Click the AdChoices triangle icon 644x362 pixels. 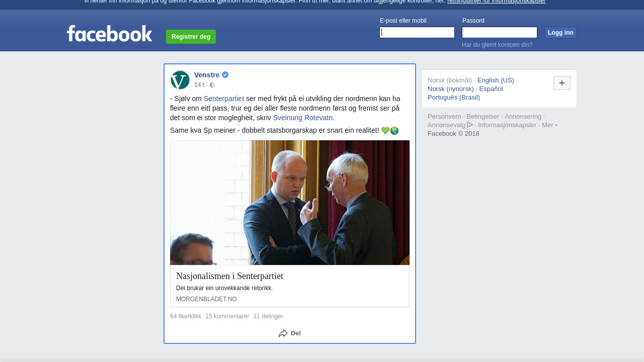(470, 125)
